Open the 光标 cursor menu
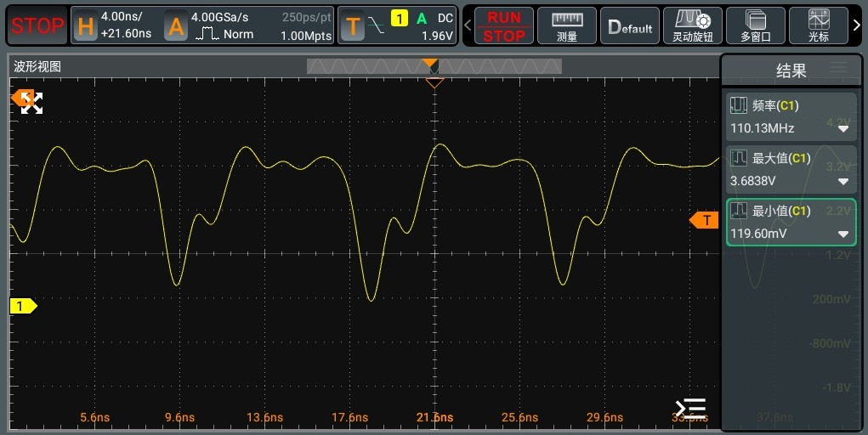Viewport: 868px width, 435px height. (818, 26)
